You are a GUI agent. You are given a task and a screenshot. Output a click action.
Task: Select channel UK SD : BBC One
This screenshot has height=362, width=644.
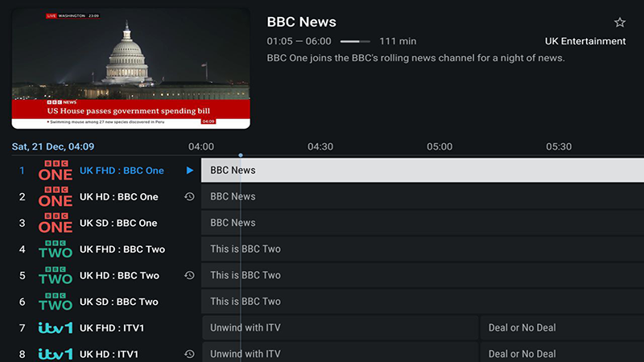point(118,223)
